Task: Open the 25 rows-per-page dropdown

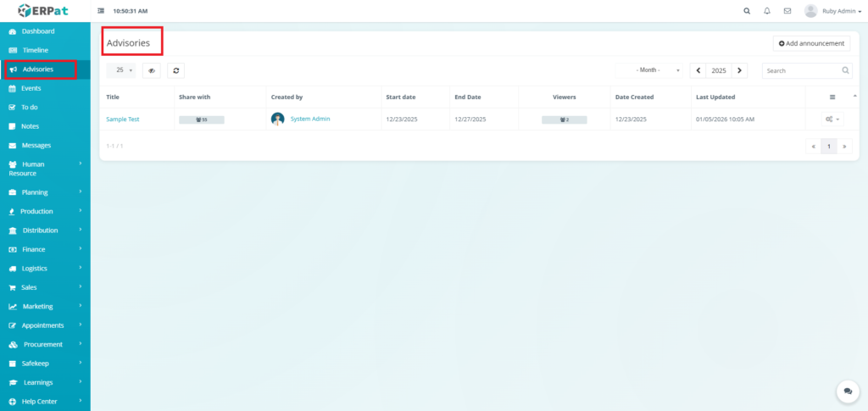Action: point(124,71)
